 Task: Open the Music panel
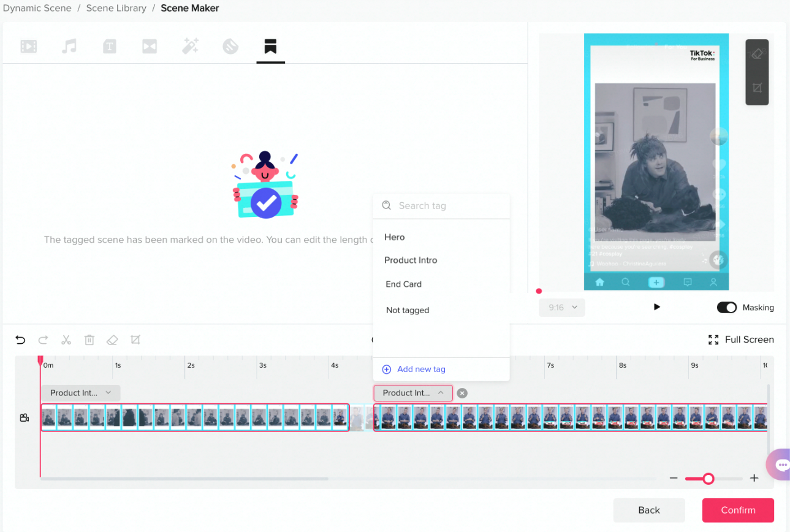click(x=69, y=46)
